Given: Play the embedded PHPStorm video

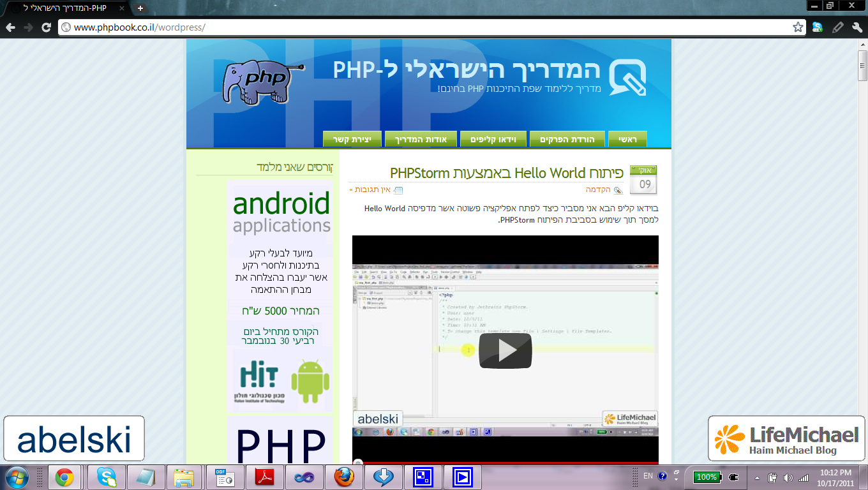Looking at the screenshot, I should (x=505, y=350).
